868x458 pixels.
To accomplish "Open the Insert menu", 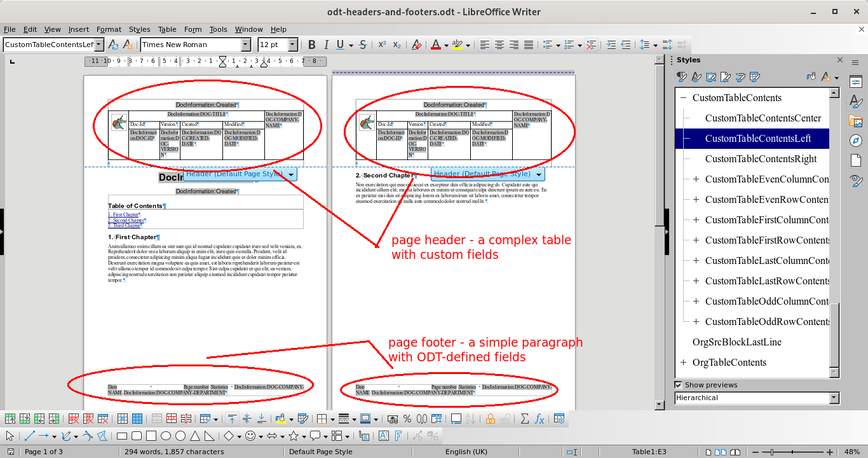I will [79, 29].
